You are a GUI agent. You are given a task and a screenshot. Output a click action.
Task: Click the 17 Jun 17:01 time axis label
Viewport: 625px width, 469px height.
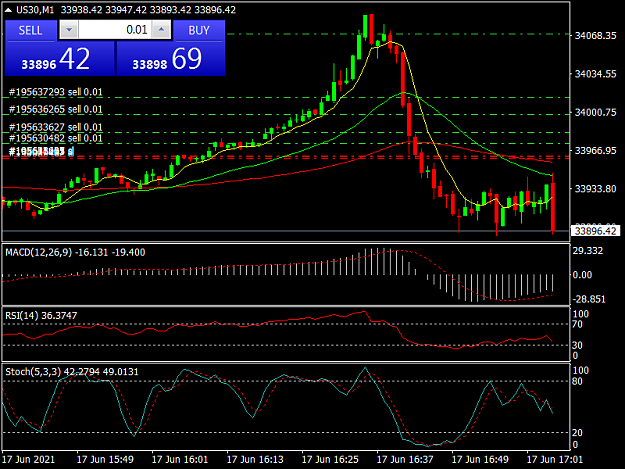click(x=555, y=459)
